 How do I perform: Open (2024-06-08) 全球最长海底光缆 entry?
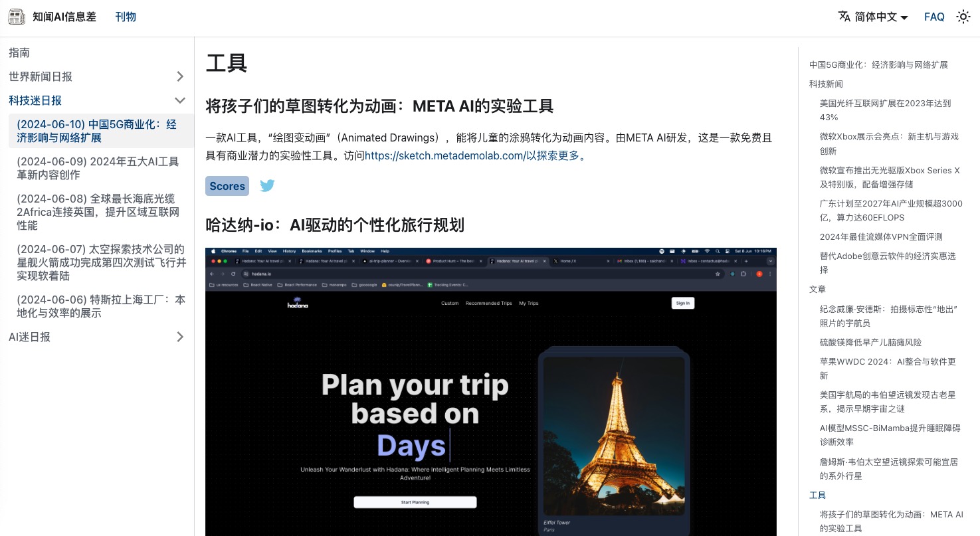101,212
